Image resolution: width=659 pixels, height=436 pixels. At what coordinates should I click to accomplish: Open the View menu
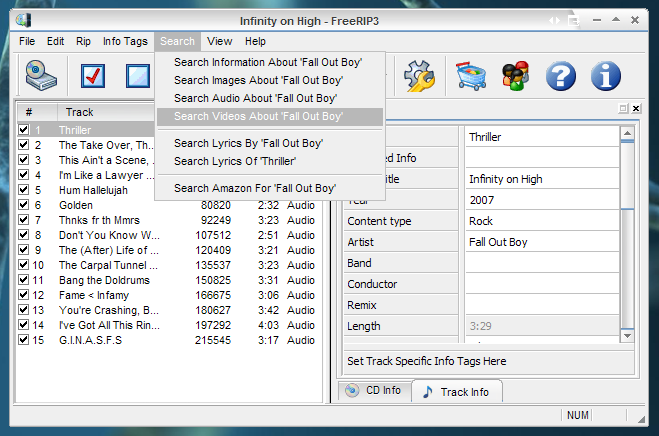(219, 41)
